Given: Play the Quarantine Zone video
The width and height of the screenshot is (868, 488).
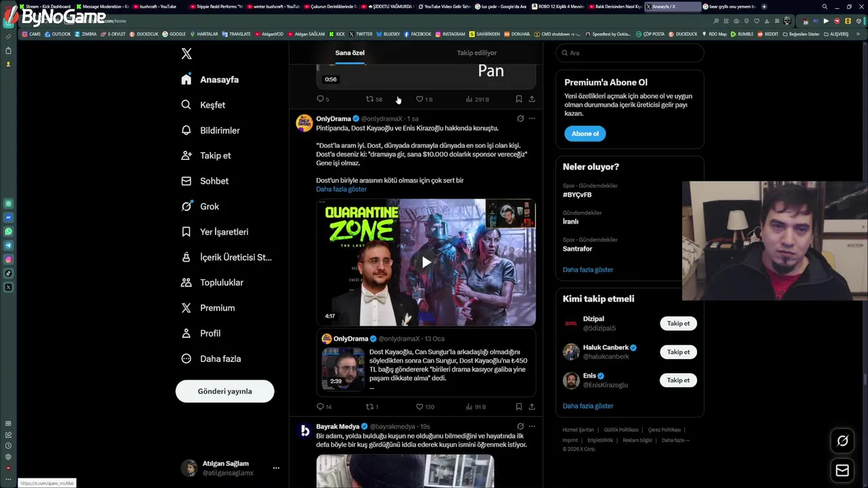Looking at the screenshot, I should click(x=426, y=262).
